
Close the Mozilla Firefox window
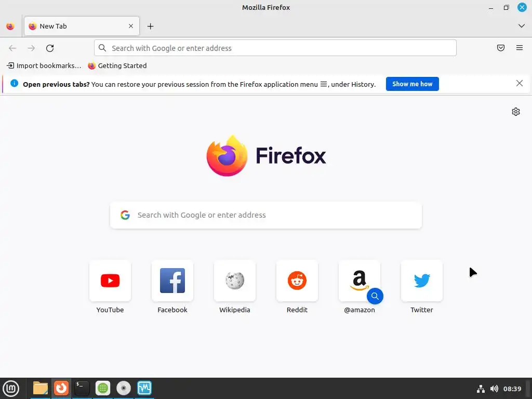pos(522,7)
